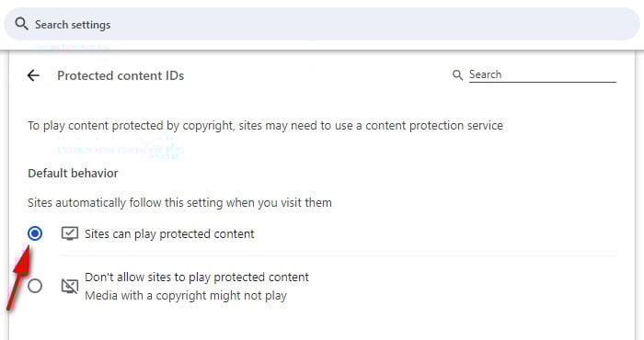Click the underline of the page Search field
Viewport: 644px width, 340px height.
point(542,82)
